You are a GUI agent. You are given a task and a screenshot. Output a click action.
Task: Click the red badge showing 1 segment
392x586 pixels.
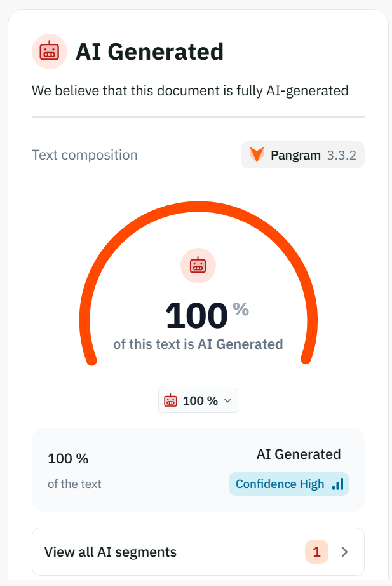[x=316, y=552]
